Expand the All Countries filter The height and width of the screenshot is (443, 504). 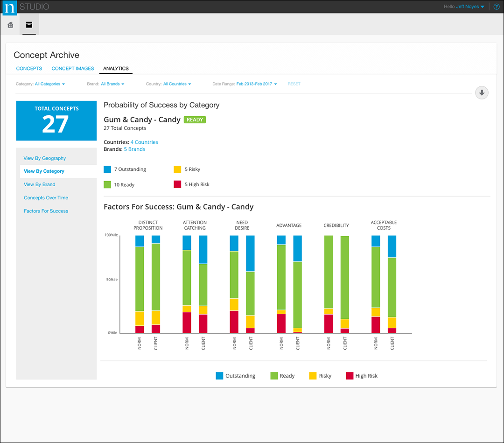[177, 84]
